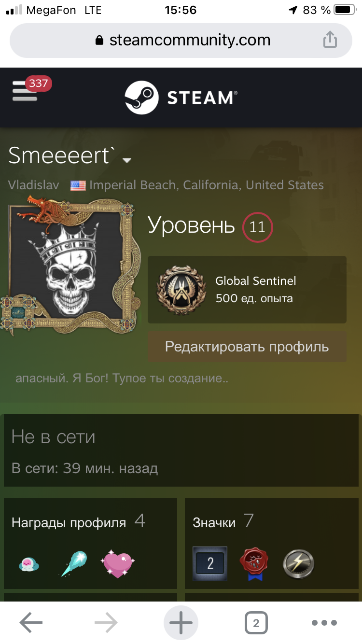Open the lightning bolt coin badge
This screenshot has height=644, width=362.
click(x=298, y=563)
